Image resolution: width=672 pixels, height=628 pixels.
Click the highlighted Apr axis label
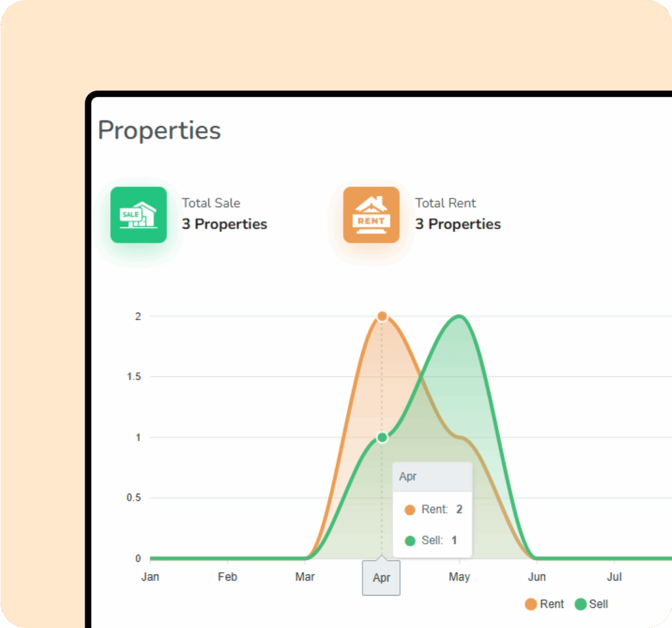point(381,578)
